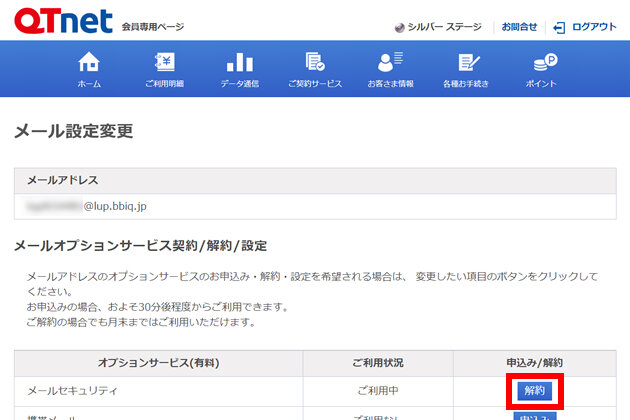This screenshot has height=420, width=630.
Task: Click the ログアウト text link
Action: (x=594, y=27)
